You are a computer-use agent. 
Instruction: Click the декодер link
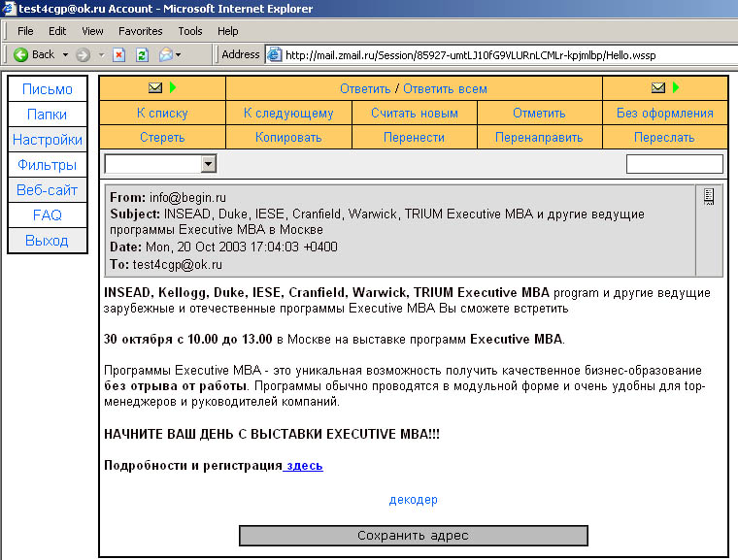coord(414,500)
